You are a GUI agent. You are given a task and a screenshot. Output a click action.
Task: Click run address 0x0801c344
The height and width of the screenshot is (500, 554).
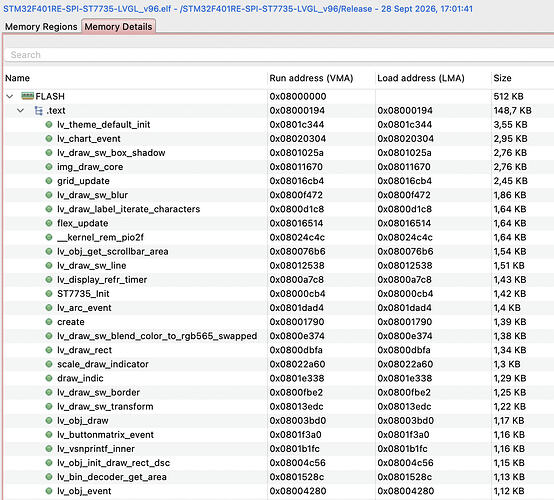point(297,125)
